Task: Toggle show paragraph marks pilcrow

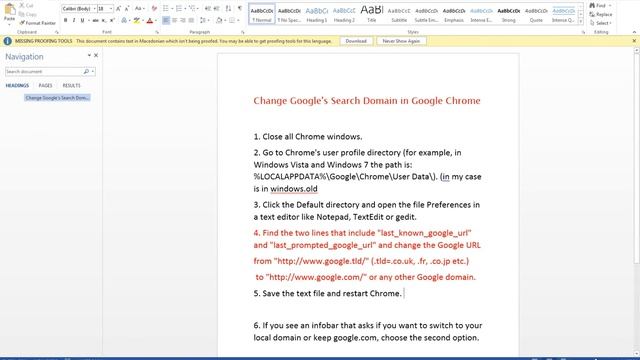Action: point(240,9)
